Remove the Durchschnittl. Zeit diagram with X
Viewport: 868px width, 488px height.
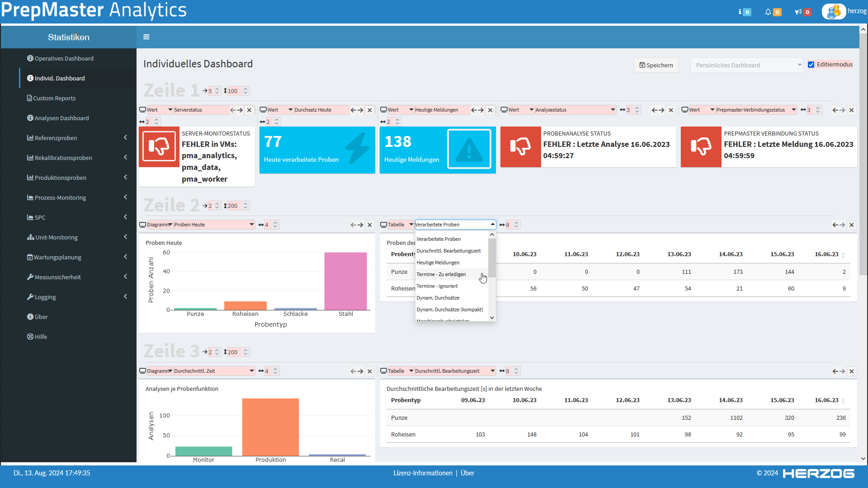(370, 371)
